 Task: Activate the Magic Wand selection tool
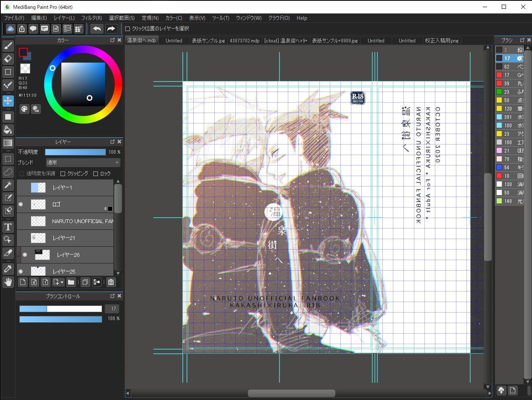(8, 184)
